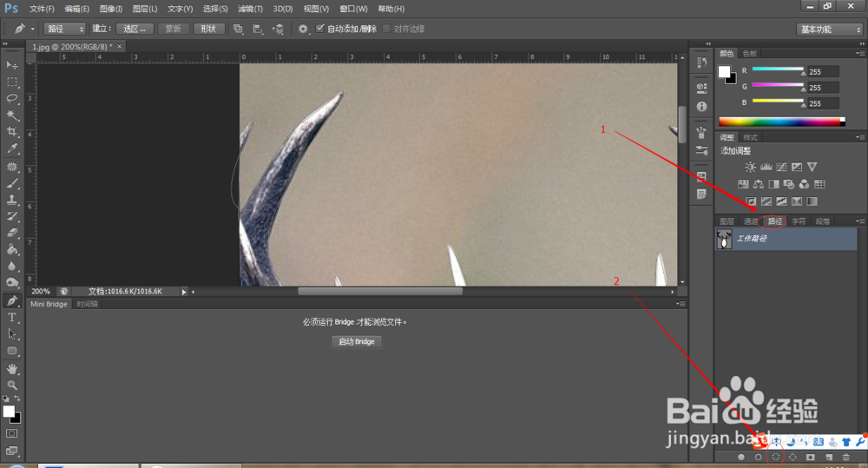
Task: Open the Paths panel flyout menu
Action: (859, 221)
